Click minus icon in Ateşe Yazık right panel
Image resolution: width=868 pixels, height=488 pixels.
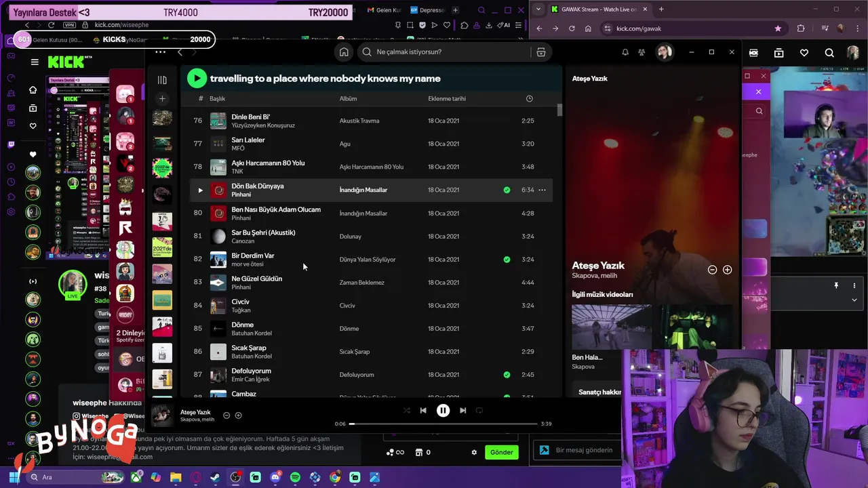pos(712,270)
